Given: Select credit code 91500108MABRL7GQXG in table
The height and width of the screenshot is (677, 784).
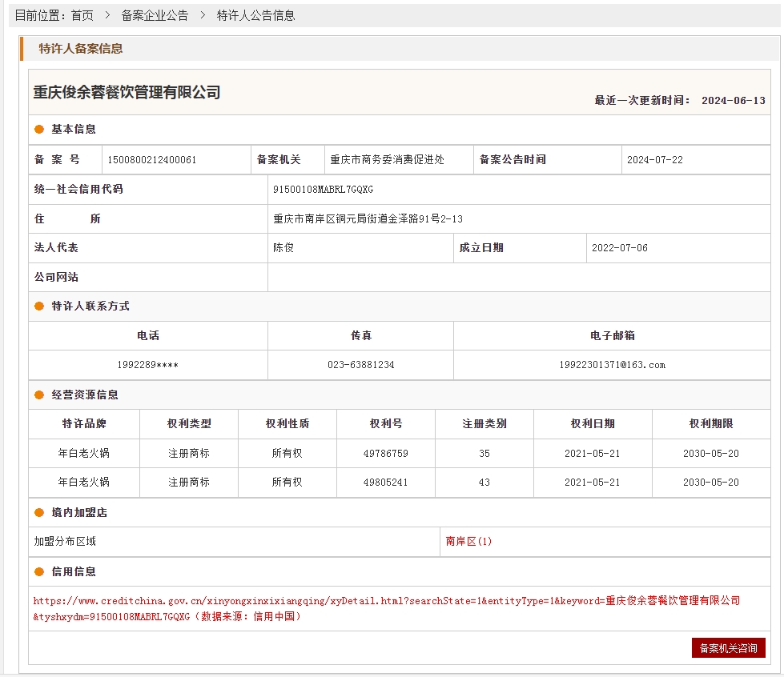Looking at the screenshot, I should tap(323, 190).
